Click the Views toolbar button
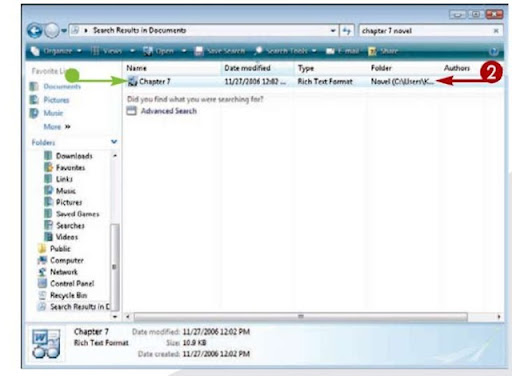512x376 pixels. 107,51
